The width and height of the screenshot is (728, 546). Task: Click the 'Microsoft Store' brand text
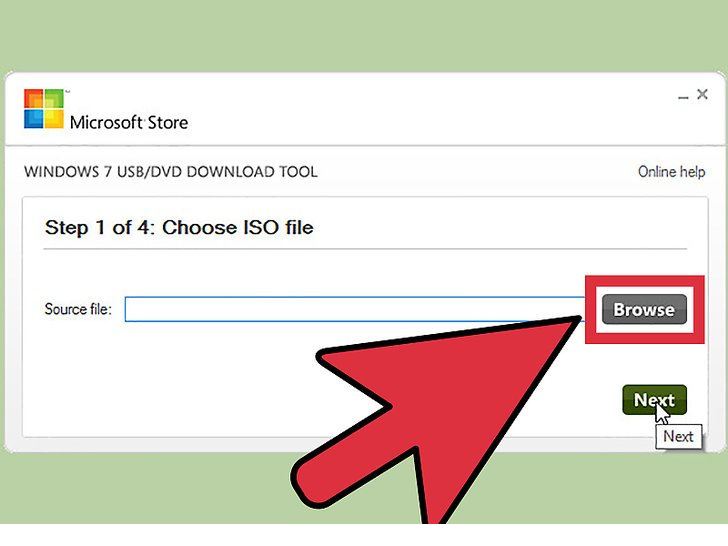129,123
